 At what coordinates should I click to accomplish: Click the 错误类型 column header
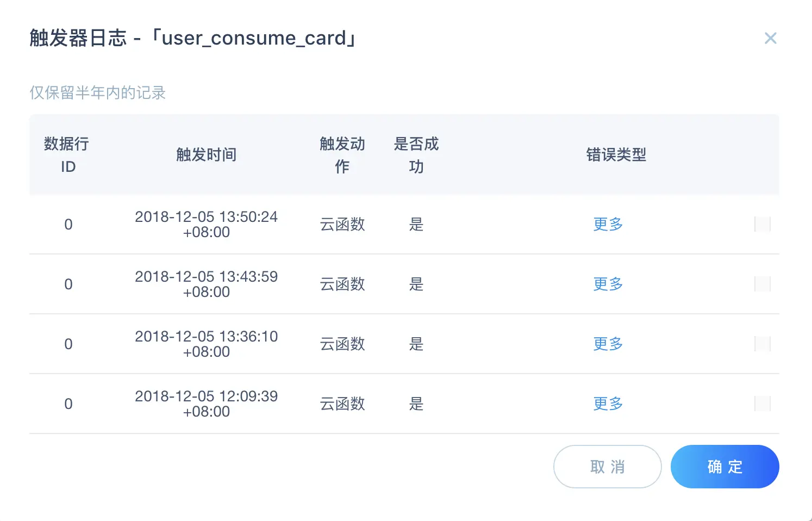point(616,155)
